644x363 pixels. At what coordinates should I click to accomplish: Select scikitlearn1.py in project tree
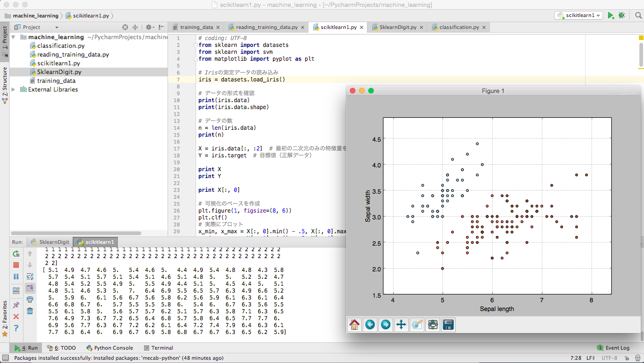click(54, 63)
